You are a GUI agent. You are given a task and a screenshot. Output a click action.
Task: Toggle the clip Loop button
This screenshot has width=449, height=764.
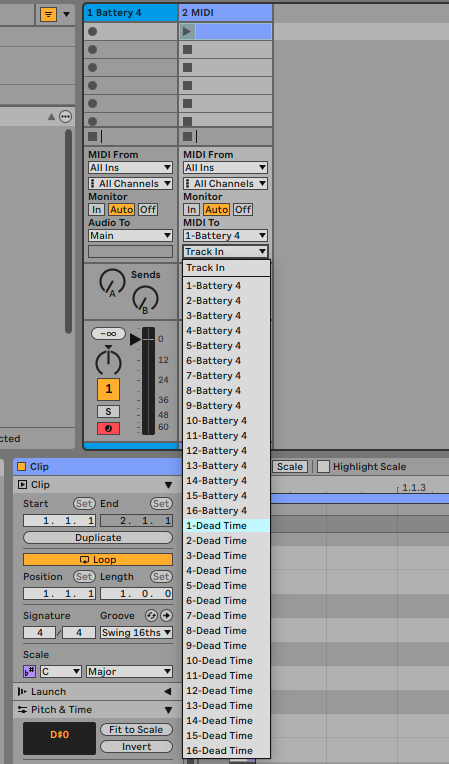point(98,560)
